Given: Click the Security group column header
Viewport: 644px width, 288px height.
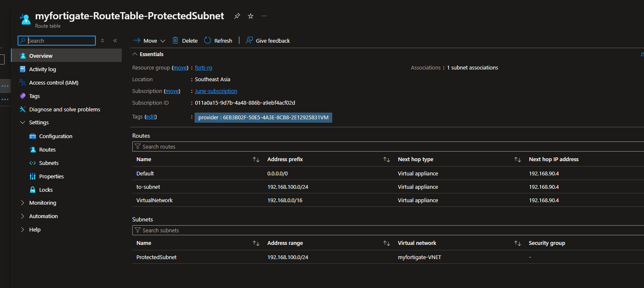Looking at the screenshot, I should tap(547, 243).
